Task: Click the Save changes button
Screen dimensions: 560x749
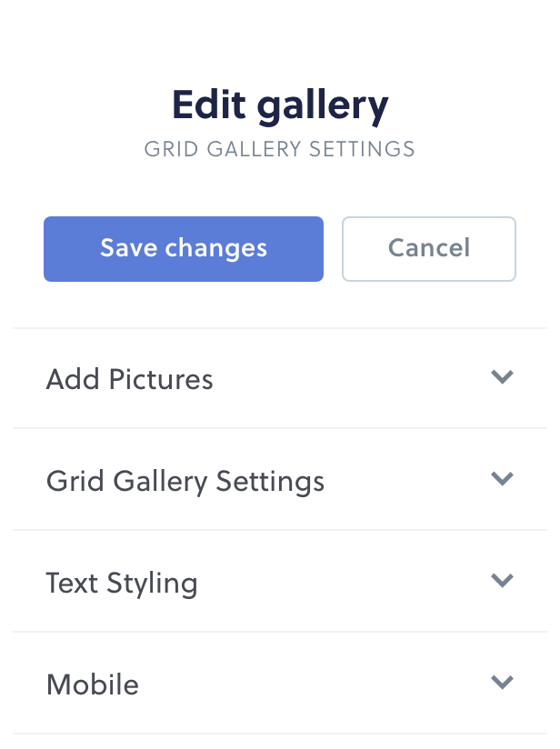Action: coord(183,248)
